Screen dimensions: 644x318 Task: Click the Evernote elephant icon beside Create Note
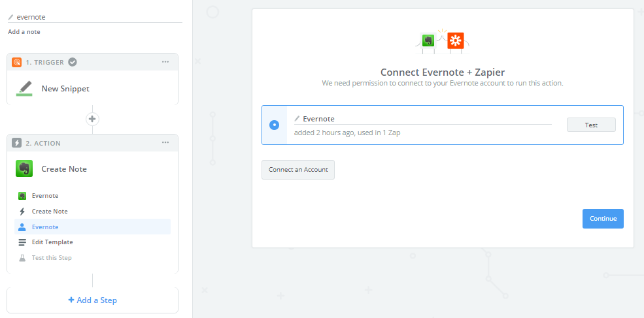[24, 168]
